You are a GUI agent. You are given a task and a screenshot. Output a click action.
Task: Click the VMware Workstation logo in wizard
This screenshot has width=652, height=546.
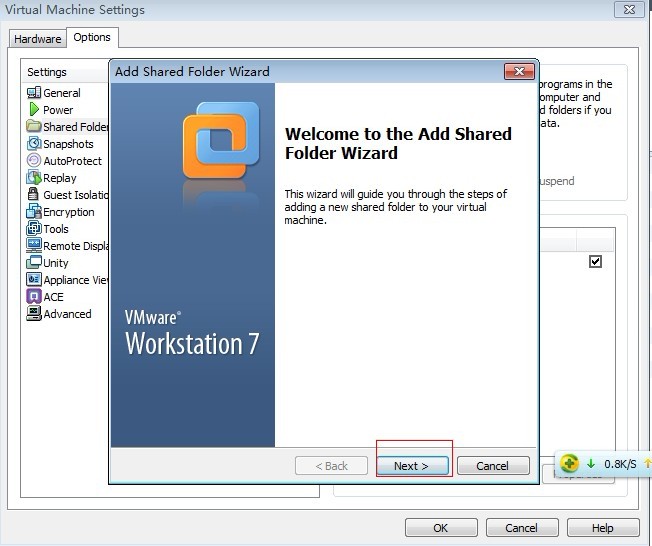point(221,140)
